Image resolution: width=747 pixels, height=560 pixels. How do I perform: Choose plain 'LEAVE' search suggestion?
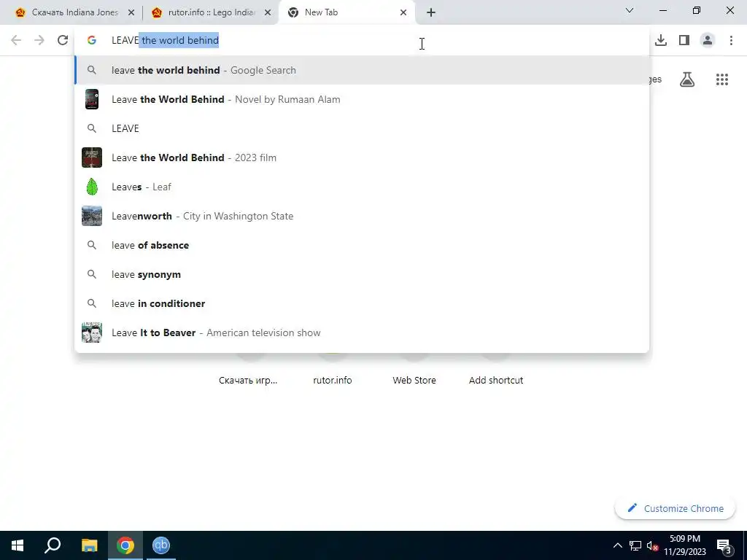362,128
